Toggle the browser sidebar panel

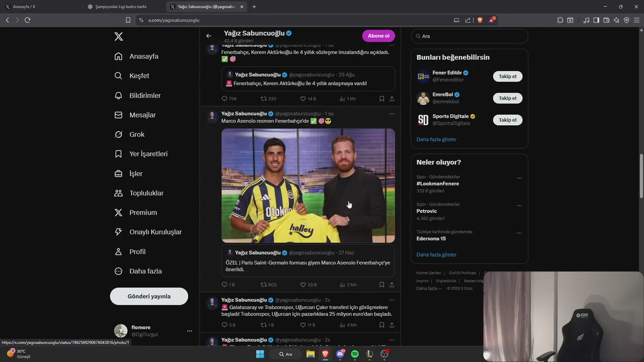[596, 20]
